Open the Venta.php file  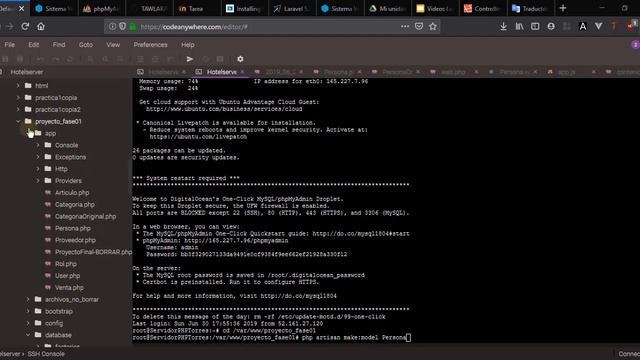pyautogui.click(x=69, y=287)
